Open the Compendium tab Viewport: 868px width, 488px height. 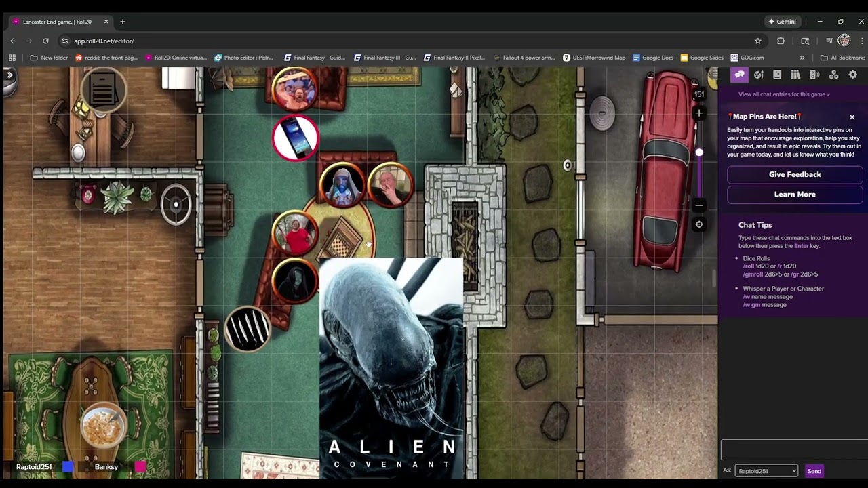(795, 75)
